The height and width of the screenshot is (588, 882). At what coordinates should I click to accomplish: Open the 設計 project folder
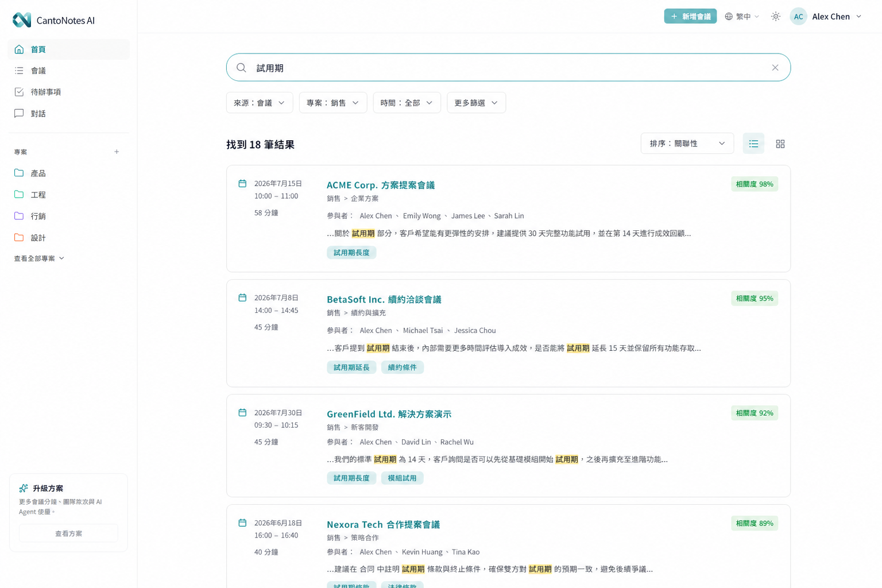pyautogui.click(x=68, y=238)
